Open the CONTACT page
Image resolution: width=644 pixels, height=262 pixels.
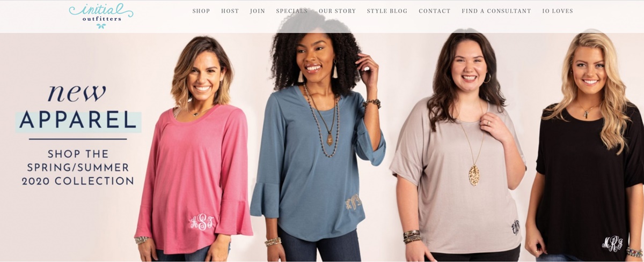434,11
